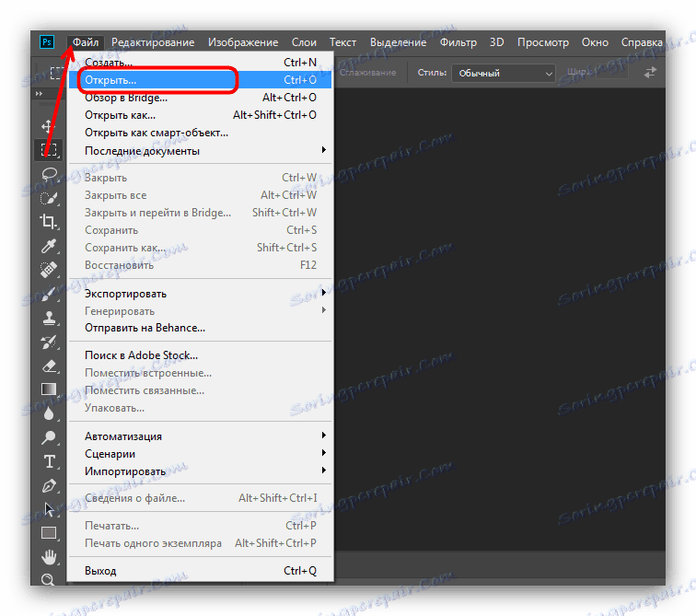Open the Редактирование menu
This screenshot has width=696, height=616.
click(153, 42)
